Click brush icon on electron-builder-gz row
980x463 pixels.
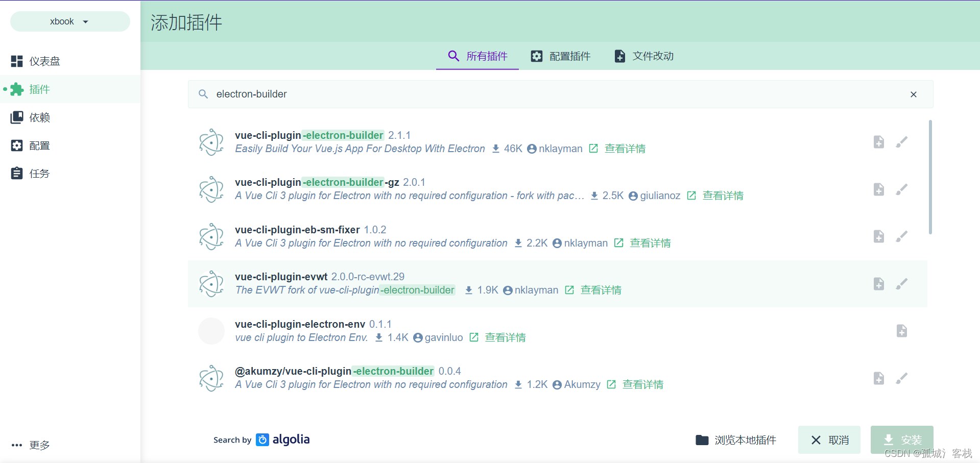coord(902,189)
